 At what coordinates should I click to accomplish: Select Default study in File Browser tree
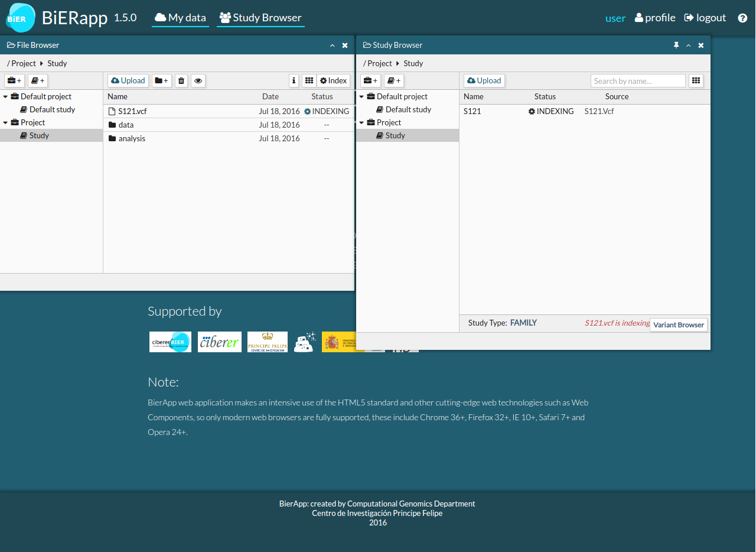click(51, 109)
